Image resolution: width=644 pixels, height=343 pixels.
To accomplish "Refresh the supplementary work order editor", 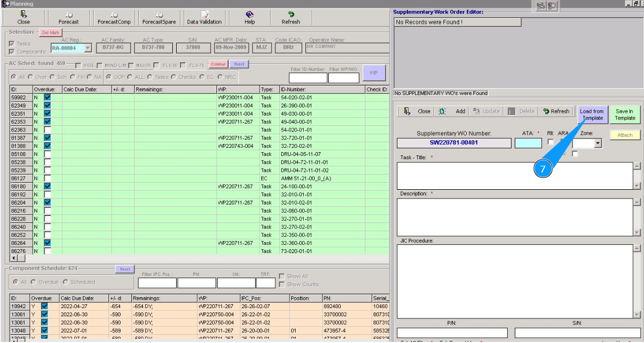I will coord(556,111).
